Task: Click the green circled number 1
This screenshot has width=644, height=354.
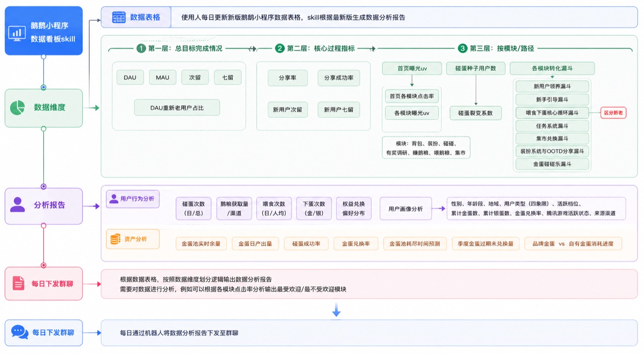Action: (141, 48)
